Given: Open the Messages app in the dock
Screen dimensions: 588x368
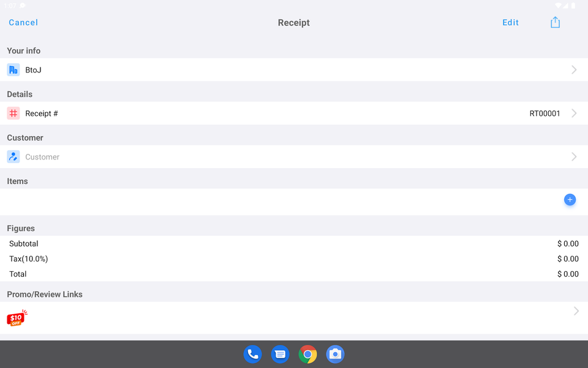Looking at the screenshot, I should coord(280,354).
